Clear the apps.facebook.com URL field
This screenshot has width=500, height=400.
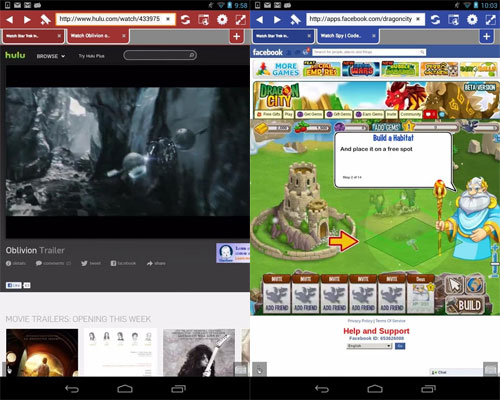point(418,19)
